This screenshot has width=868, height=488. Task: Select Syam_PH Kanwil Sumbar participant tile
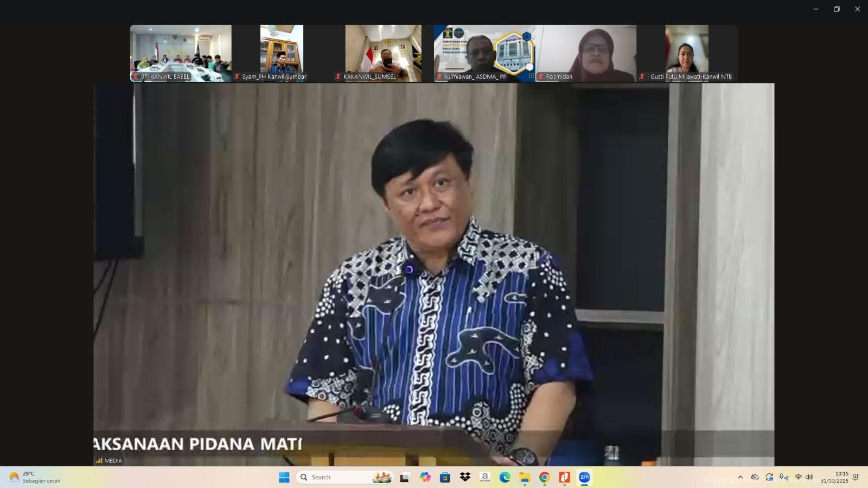pos(282,53)
